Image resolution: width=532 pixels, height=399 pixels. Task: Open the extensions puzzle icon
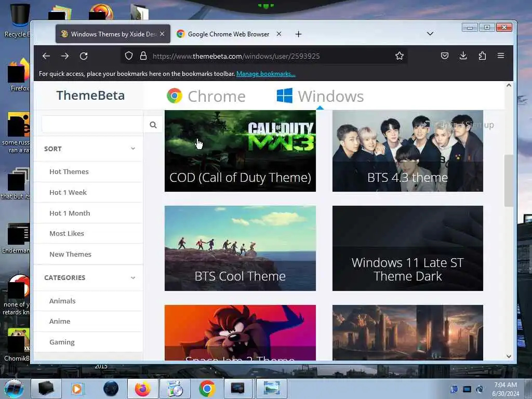coord(482,56)
